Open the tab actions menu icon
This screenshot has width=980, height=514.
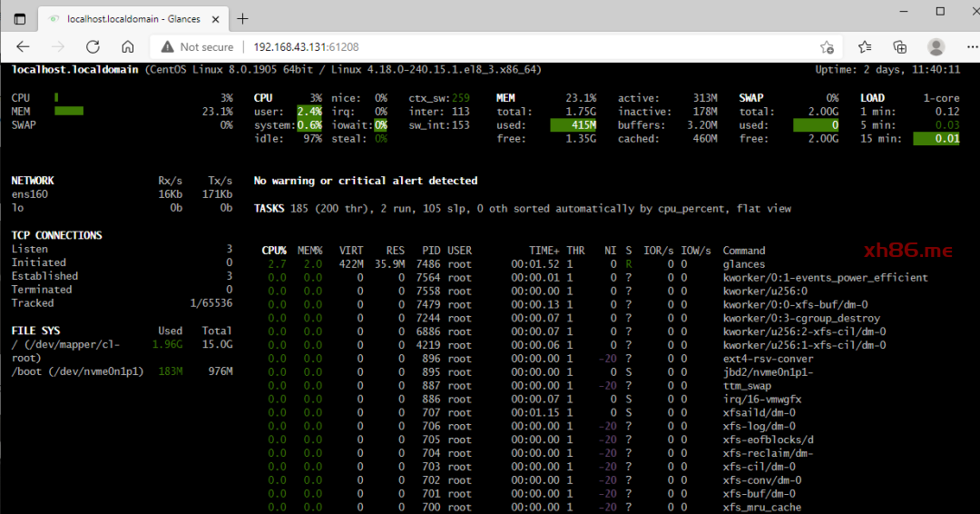click(x=19, y=19)
